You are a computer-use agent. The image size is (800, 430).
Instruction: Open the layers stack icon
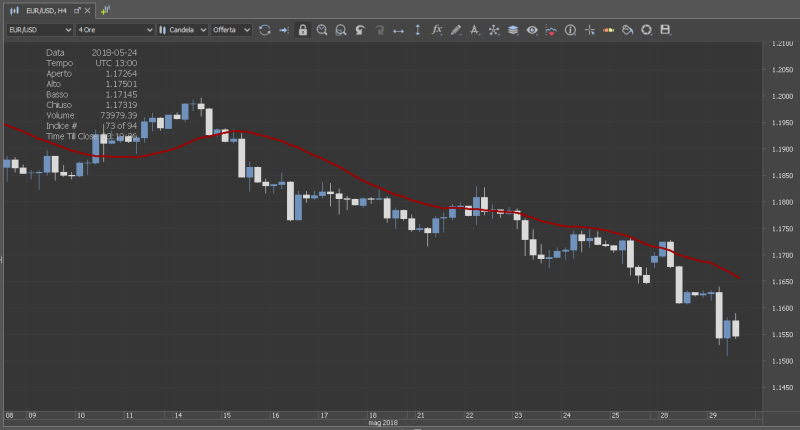pos(513,30)
